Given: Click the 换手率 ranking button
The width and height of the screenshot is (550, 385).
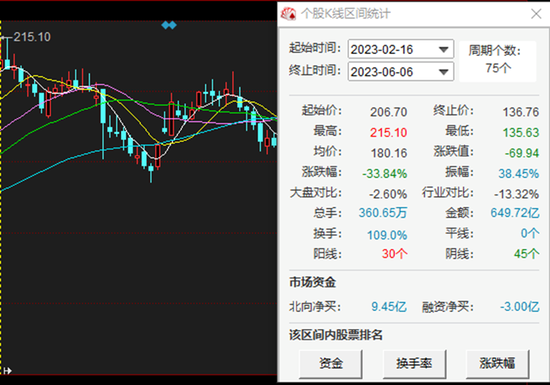Looking at the screenshot, I should (414, 364).
